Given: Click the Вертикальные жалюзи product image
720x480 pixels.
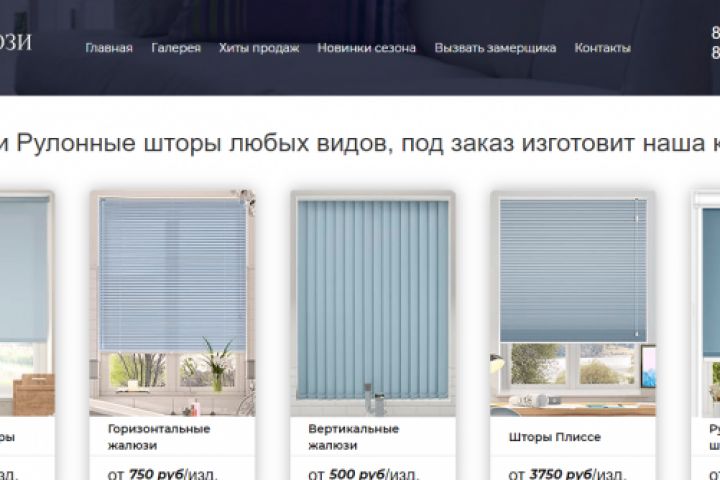Looking at the screenshot, I should [373, 303].
